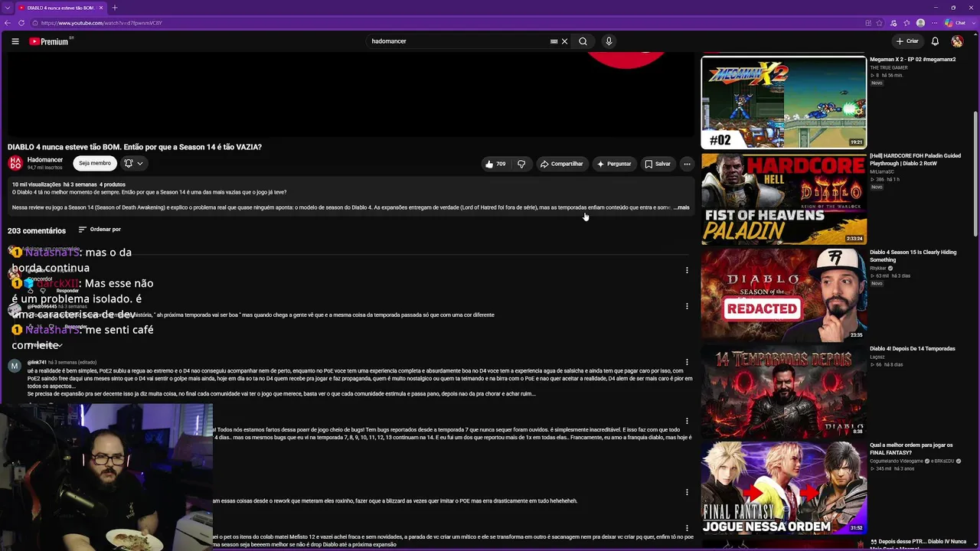Open Qual a melhor ordem para jogar title
980x551 pixels.
(x=911, y=449)
